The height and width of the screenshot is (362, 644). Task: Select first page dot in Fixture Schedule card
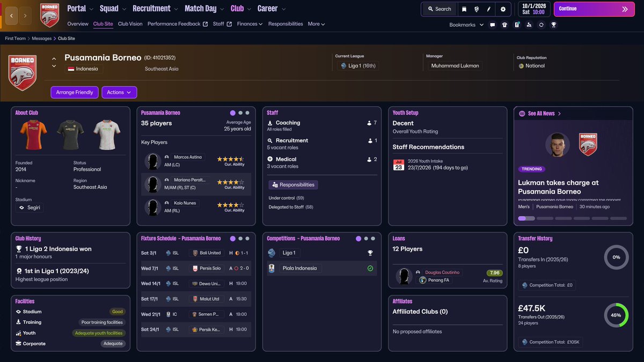(x=232, y=239)
